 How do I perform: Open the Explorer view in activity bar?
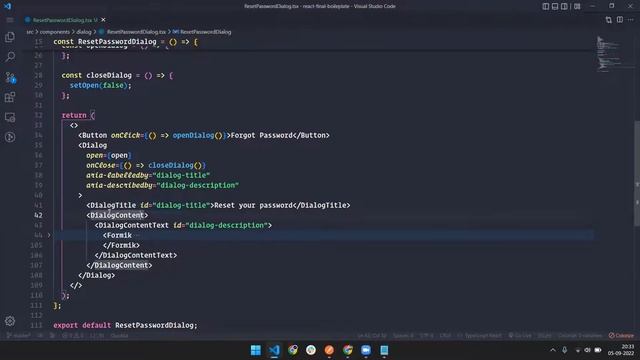click(x=10, y=37)
